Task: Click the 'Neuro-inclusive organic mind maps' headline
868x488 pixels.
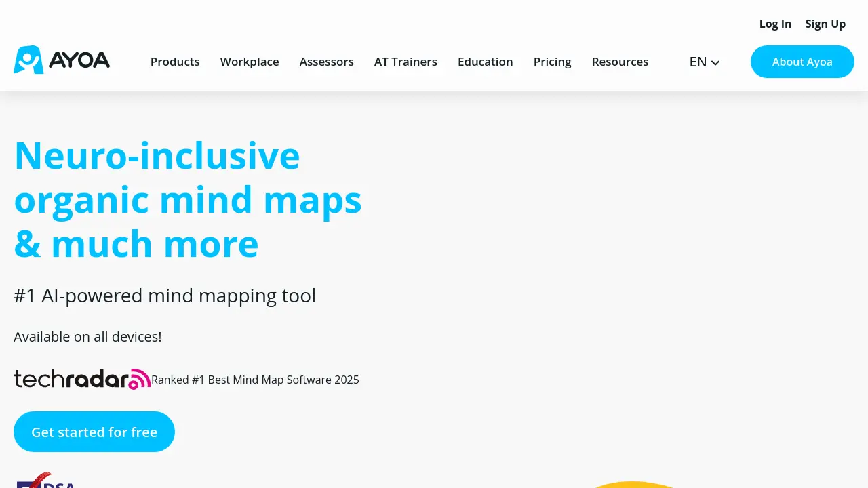Action: tap(188, 199)
